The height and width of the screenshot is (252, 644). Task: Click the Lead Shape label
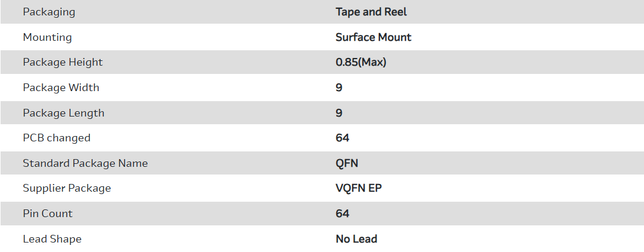[x=52, y=239]
